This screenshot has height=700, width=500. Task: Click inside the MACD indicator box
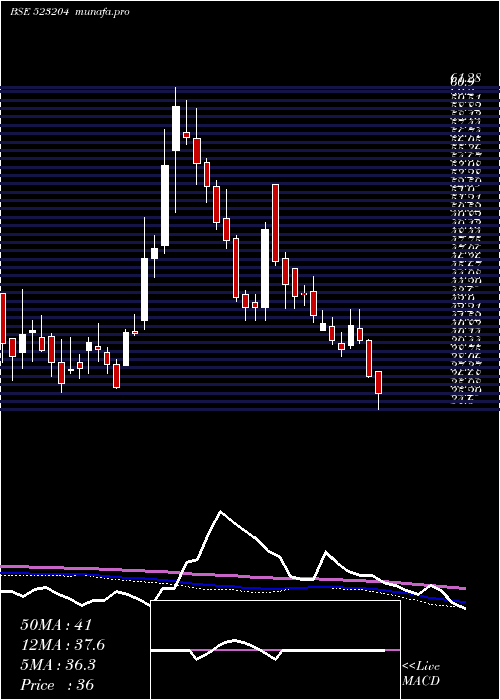pos(275,650)
